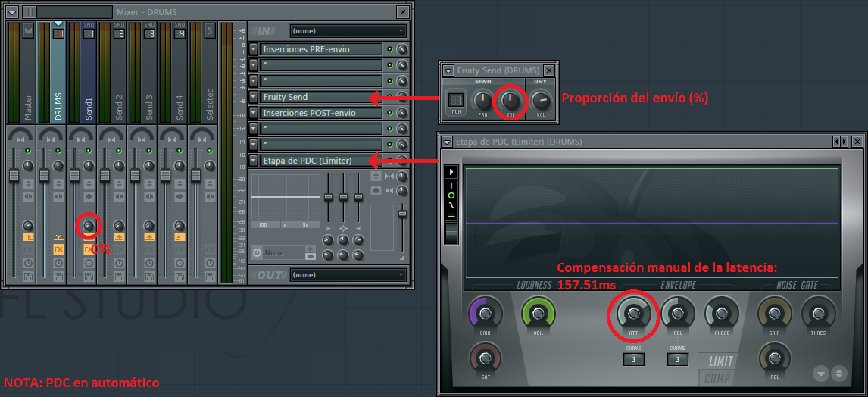Click Fruity Send DRY VOL knob
868x397 pixels.
[x=541, y=101]
